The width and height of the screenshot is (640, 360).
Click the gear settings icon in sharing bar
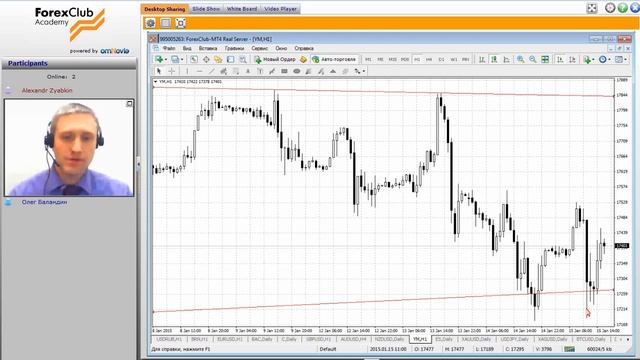(x=150, y=23)
